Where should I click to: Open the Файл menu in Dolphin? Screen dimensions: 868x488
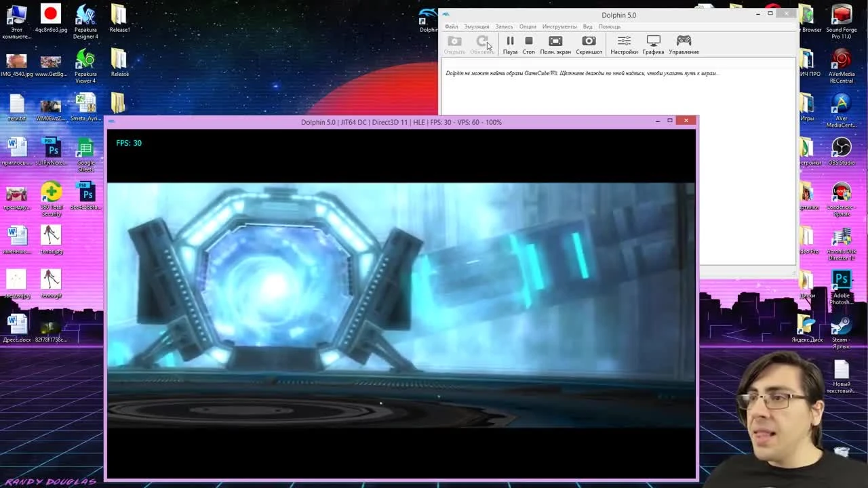click(451, 27)
